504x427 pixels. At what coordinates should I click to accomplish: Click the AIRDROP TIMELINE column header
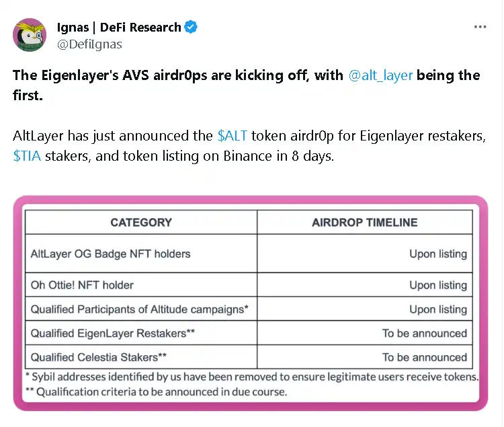click(364, 223)
